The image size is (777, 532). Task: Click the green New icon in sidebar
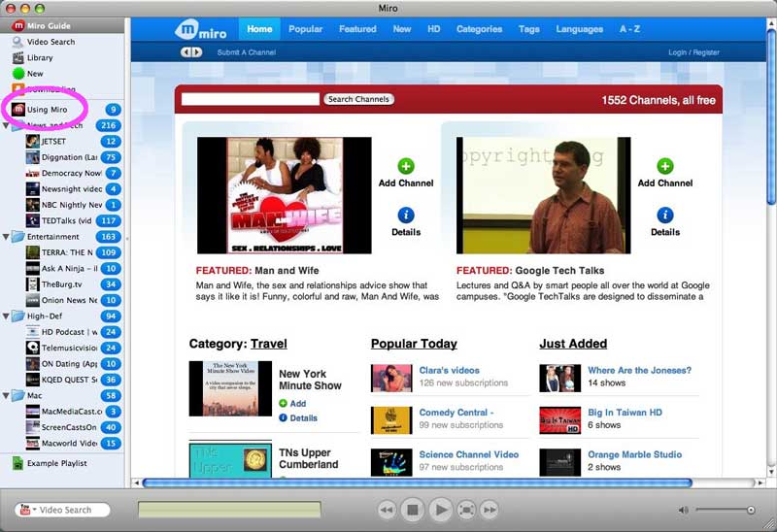coord(18,74)
